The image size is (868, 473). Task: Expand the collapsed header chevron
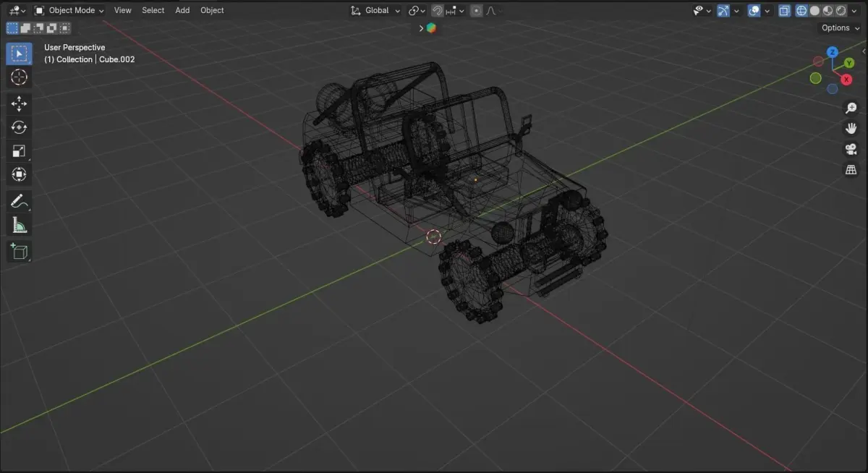(420, 28)
